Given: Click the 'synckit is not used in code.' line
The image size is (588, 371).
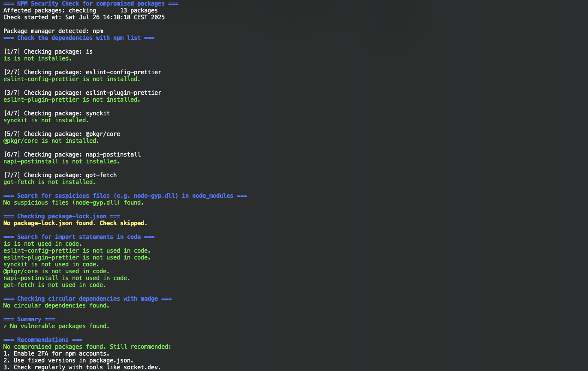Looking at the screenshot, I should tap(51, 264).
